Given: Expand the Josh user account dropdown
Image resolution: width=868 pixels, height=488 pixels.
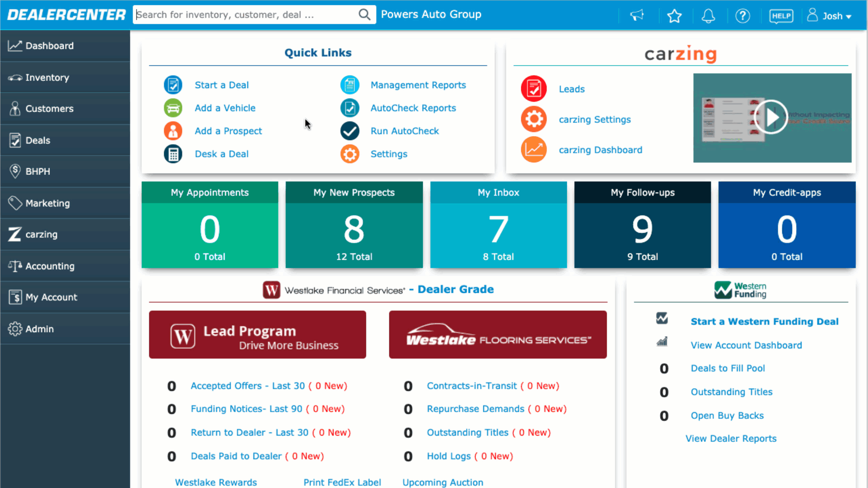Looking at the screenshot, I should (830, 16).
